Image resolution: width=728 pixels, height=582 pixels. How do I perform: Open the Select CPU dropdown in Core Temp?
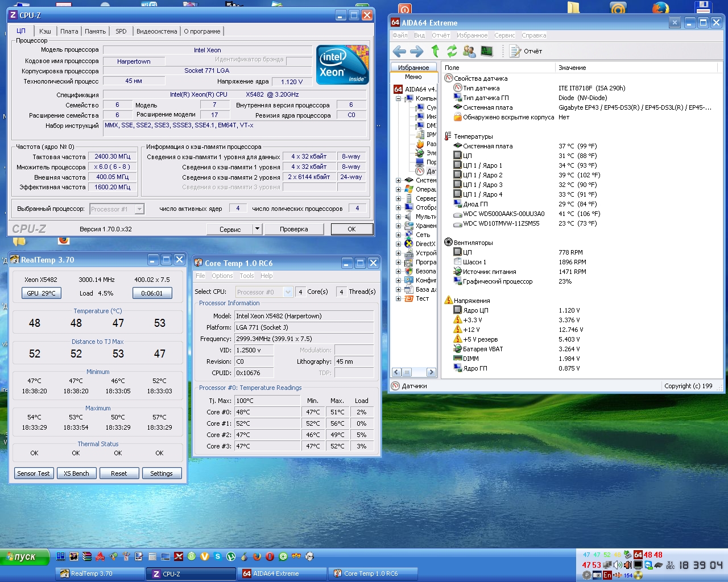point(288,292)
